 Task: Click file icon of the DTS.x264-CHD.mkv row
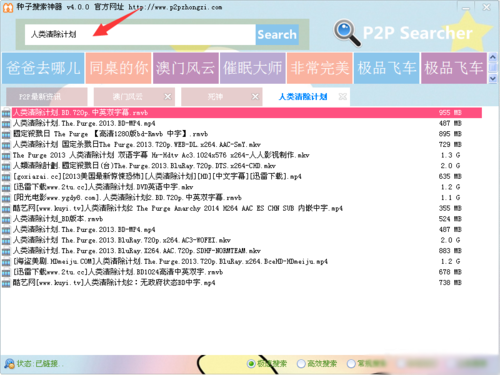pos(6,166)
